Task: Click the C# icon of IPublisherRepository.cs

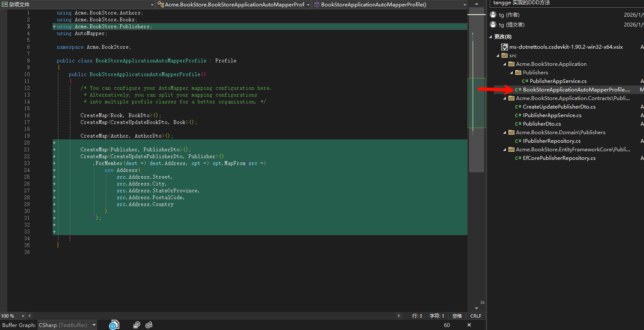Action: coord(518,141)
